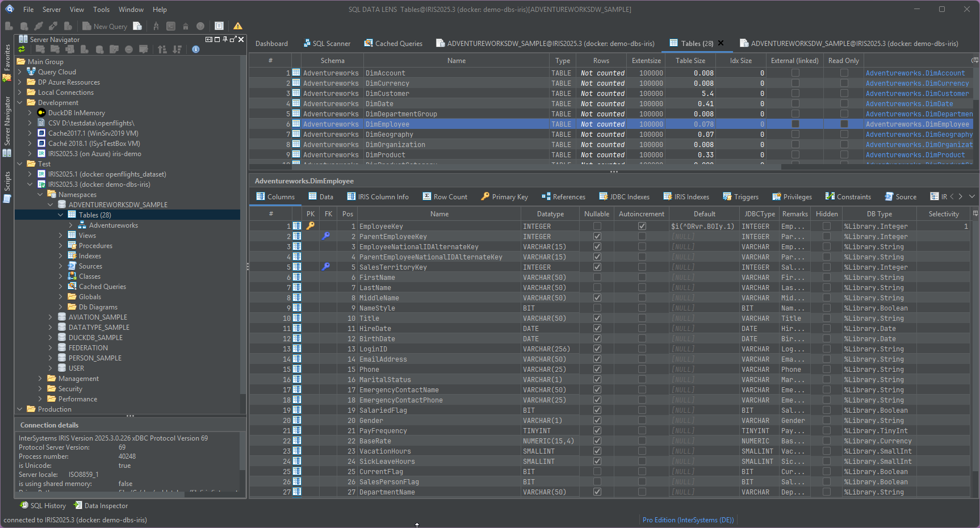Collapse the Development group node
Image resolution: width=980 pixels, height=528 pixels.
click(x=20, y=103)
